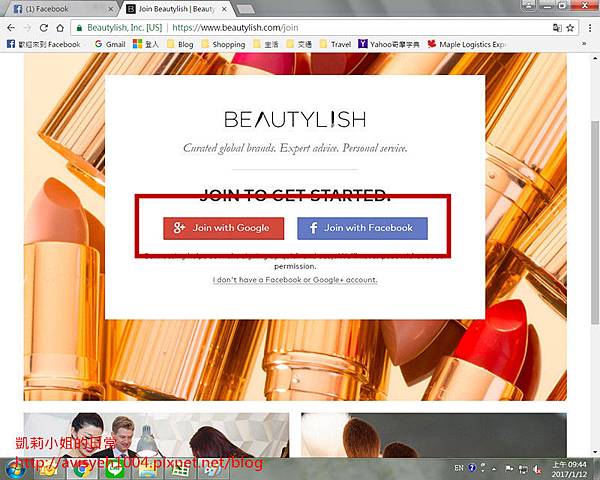Open the 交通 bookmarks folder
The image size is (600, 480).
pyautogui.click(x=300, y=44)
